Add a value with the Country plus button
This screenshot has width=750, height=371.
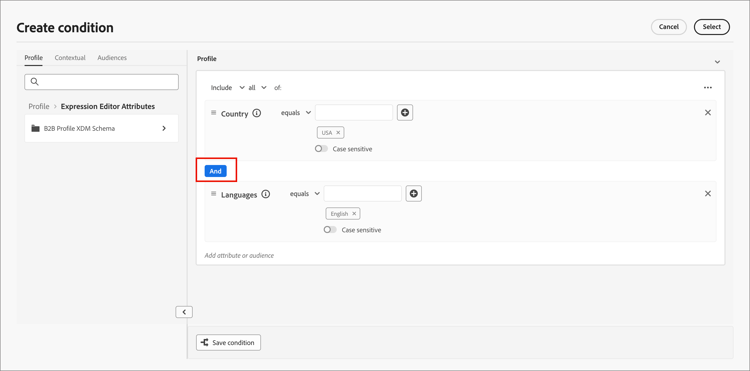(x=405, y=112)
